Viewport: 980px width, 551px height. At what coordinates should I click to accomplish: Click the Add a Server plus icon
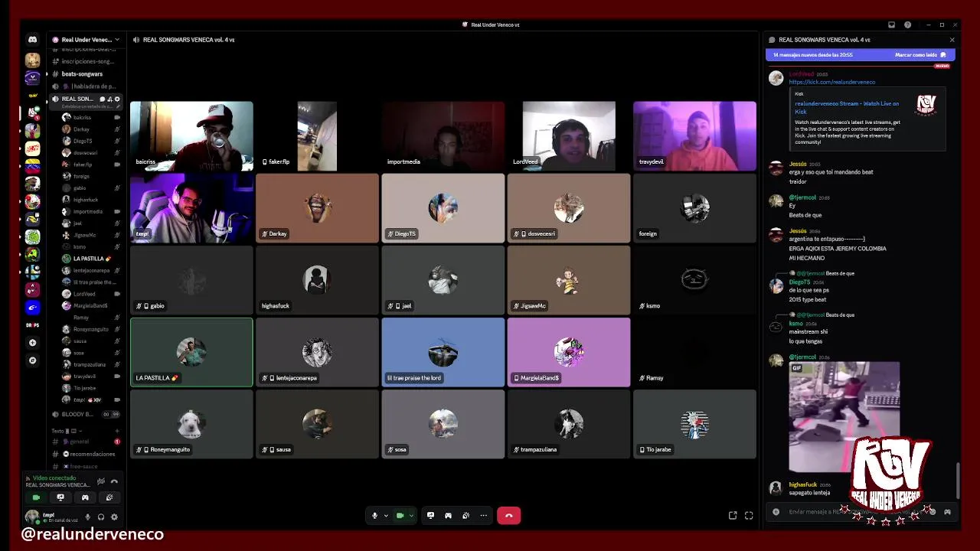click(x=32, y=343)
